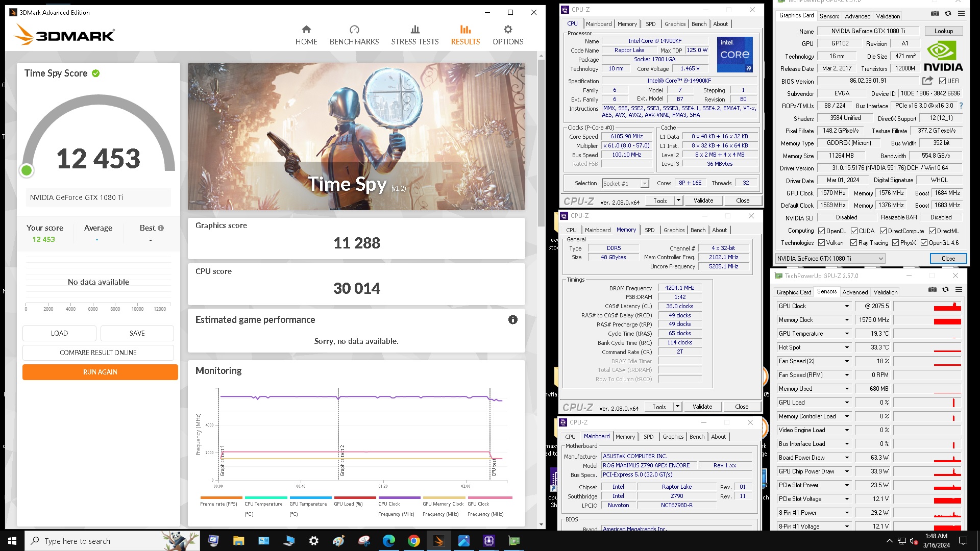Viewport: 980px width, 551px height.
Task: Open the GPU Clock sensor dropdown
Action: 847,306
